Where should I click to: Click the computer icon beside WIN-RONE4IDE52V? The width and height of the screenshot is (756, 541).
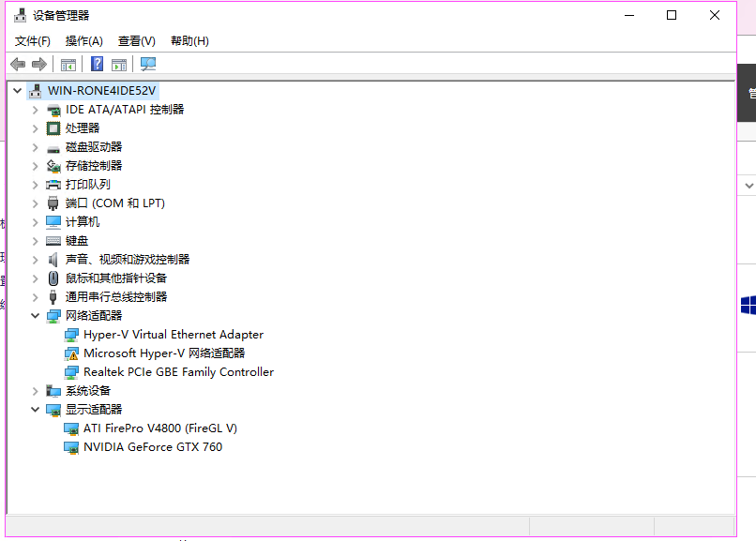(35, 91)
